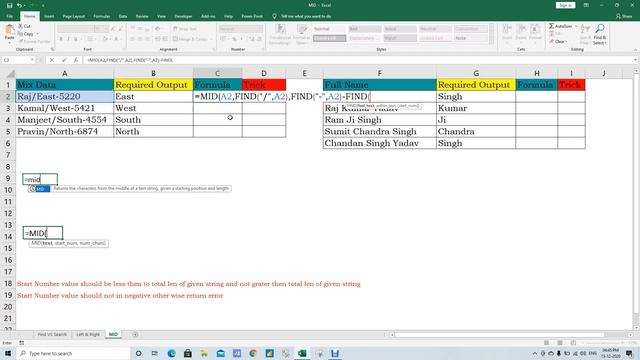Show hidden system tray icons

tap(535, 353)
